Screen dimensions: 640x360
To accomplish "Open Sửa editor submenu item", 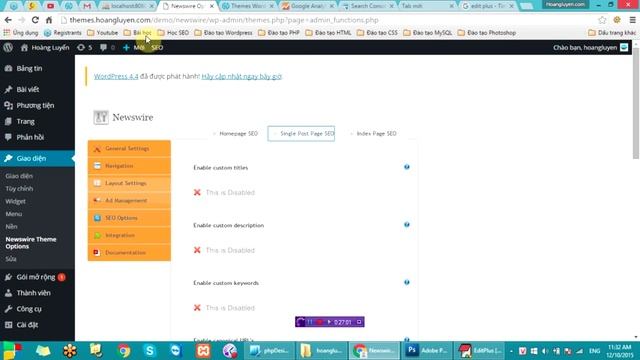I will (11, 259).
